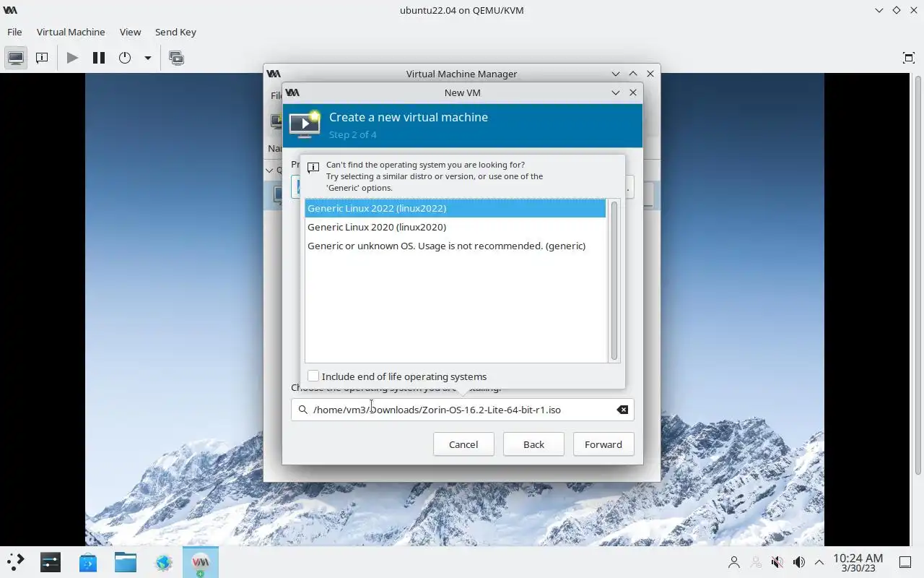This screenshot has width=924, height=578.
Task: Click the muted audio tray icon
Action: tap(777, 562)
